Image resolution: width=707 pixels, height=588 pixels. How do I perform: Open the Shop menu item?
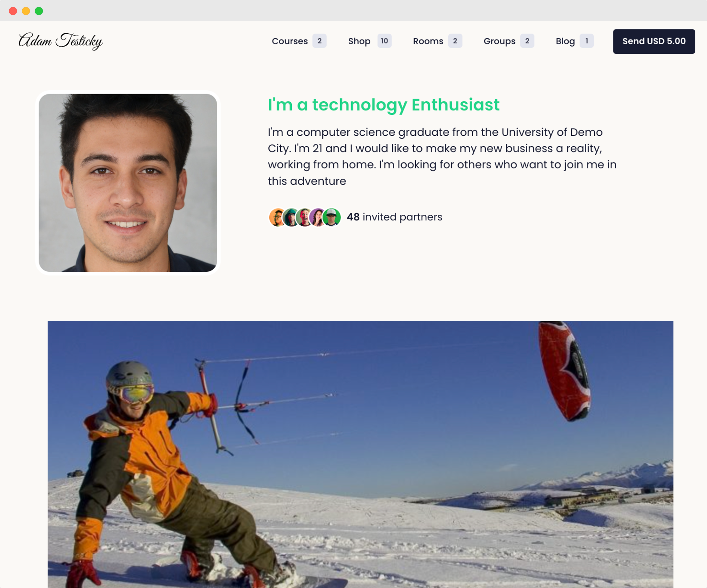[359, 41]
